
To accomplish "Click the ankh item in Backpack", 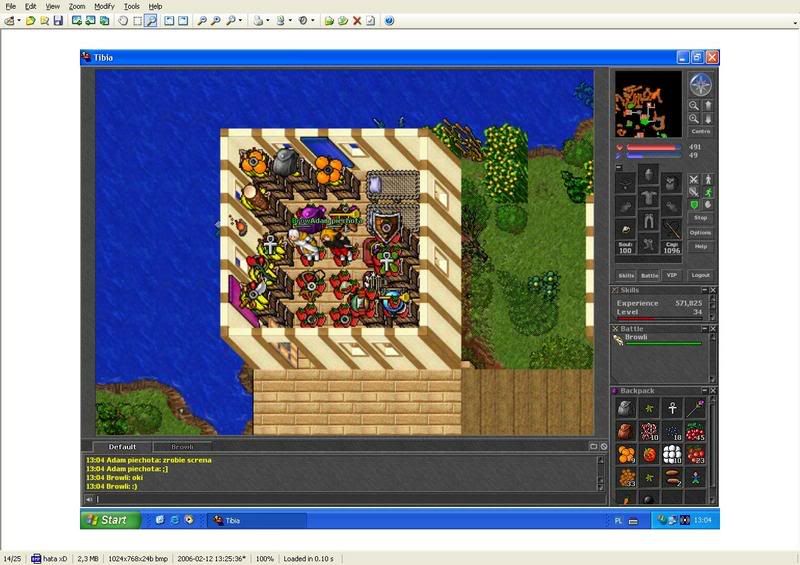I will point(672,408).
